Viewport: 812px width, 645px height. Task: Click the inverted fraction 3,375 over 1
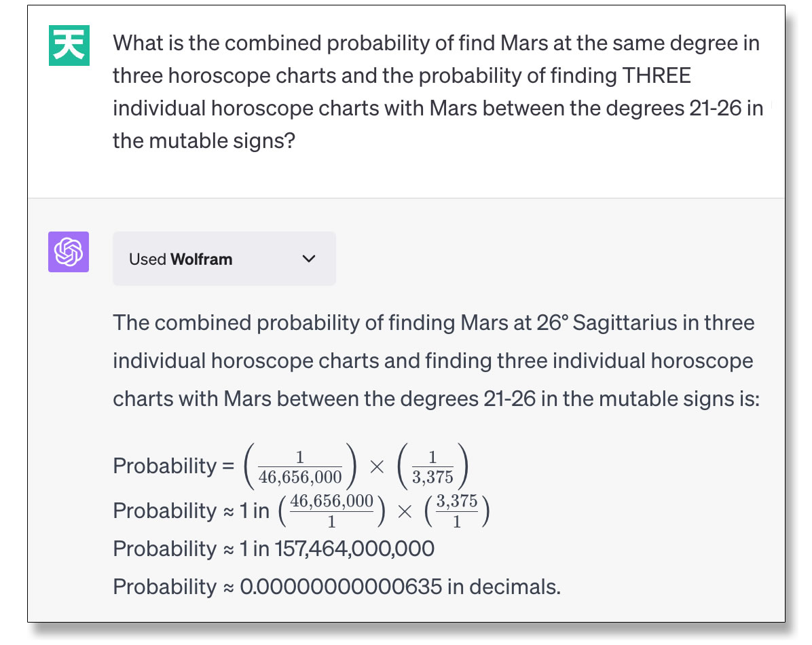pos(457,511)
